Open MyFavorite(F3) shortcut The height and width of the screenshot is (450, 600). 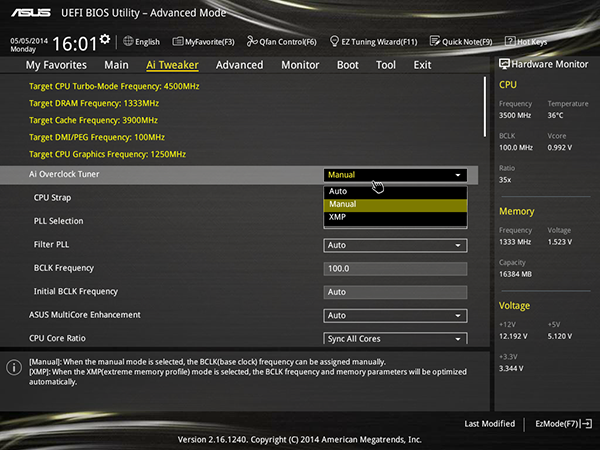point(203,42)
